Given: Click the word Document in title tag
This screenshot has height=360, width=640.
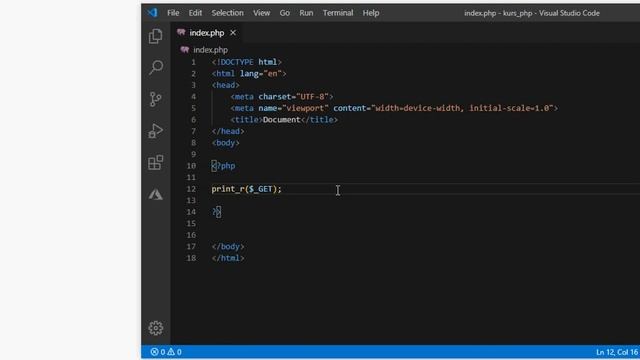Looking at the screenshot, I should click(x=282, y=120).
